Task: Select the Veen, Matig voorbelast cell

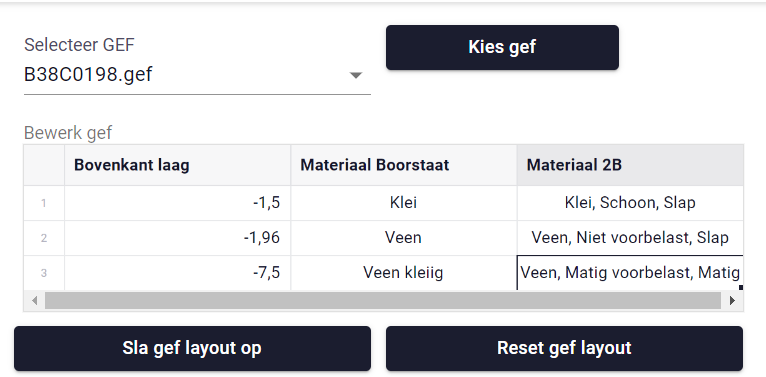Action: [x=630, y=272]
